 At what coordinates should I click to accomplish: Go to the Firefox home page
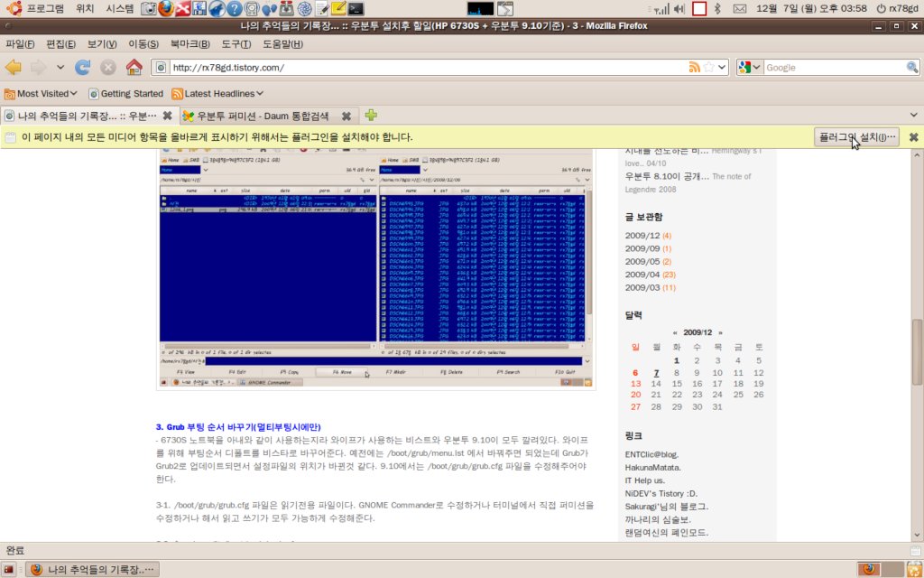[x=134, y=67]
